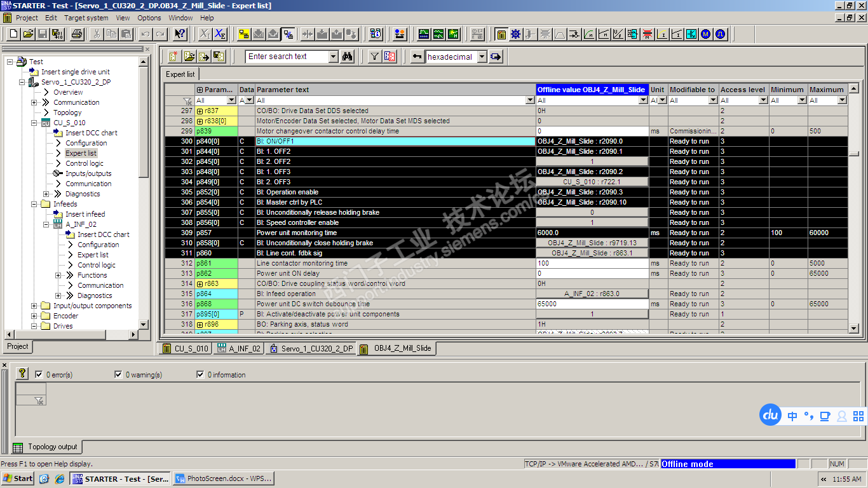Image resolution: width=868 pixels, height=488 pixels.
Task: Click the open user-defined list icon
Action: pyautogui.click(x=189, y=57)
